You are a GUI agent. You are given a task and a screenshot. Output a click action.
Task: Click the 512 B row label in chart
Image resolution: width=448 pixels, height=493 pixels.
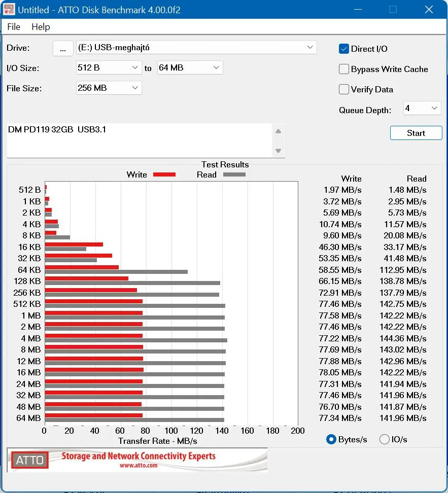(30, 190)
